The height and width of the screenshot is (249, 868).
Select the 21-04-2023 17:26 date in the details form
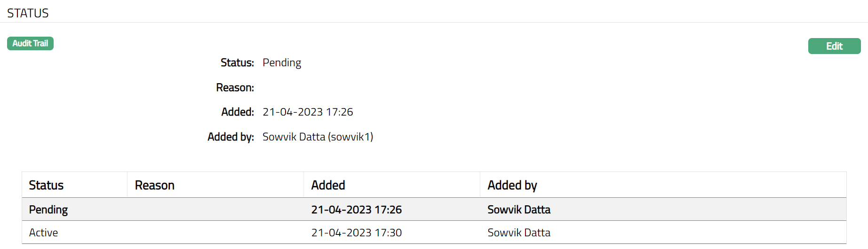coord(308,112)
